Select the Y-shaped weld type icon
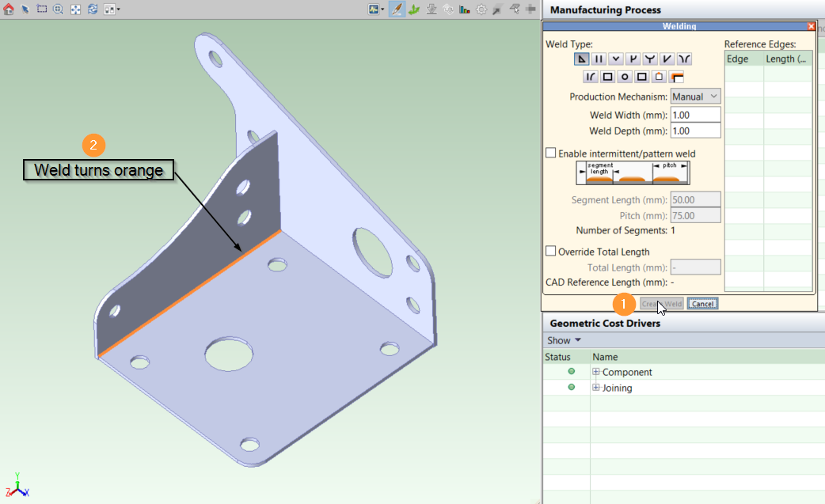The width and height of the screenshot is (825, 504). tap(650, 59)
